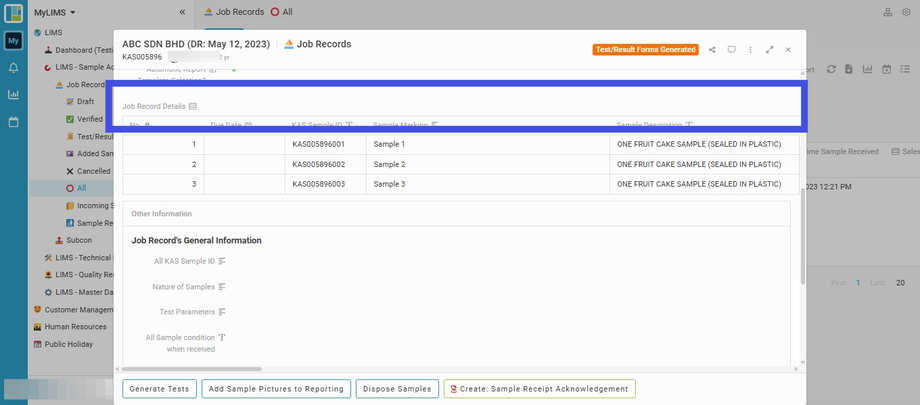
Task: Click the 'My' workspace icon in left rail
Action: [x=13, y=41]
